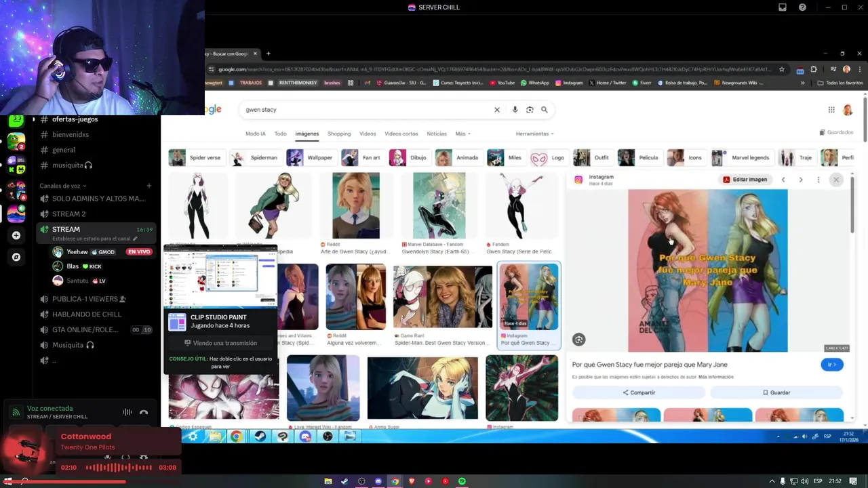Screen dimensions: 868x488
Task: Open the Herramientas dropdown
Action: pos(534,134)
